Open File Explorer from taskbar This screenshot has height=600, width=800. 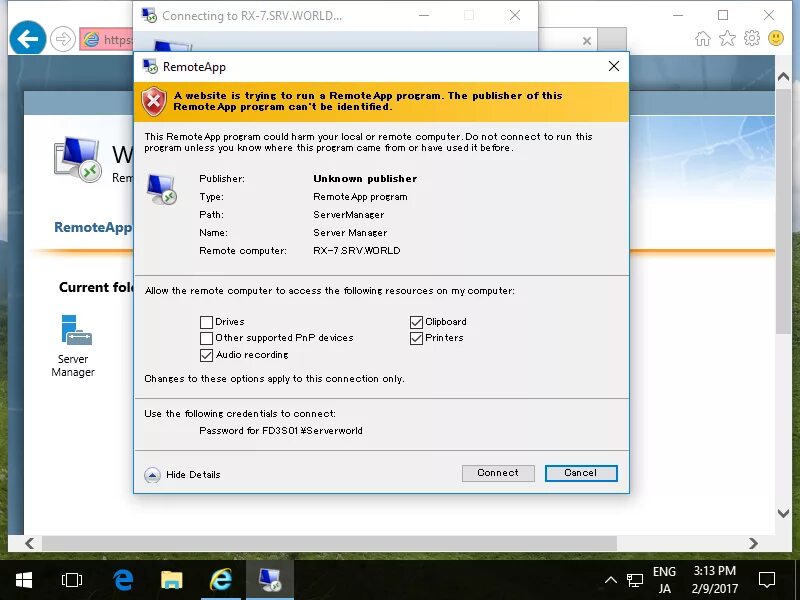(x=172, y=580)
